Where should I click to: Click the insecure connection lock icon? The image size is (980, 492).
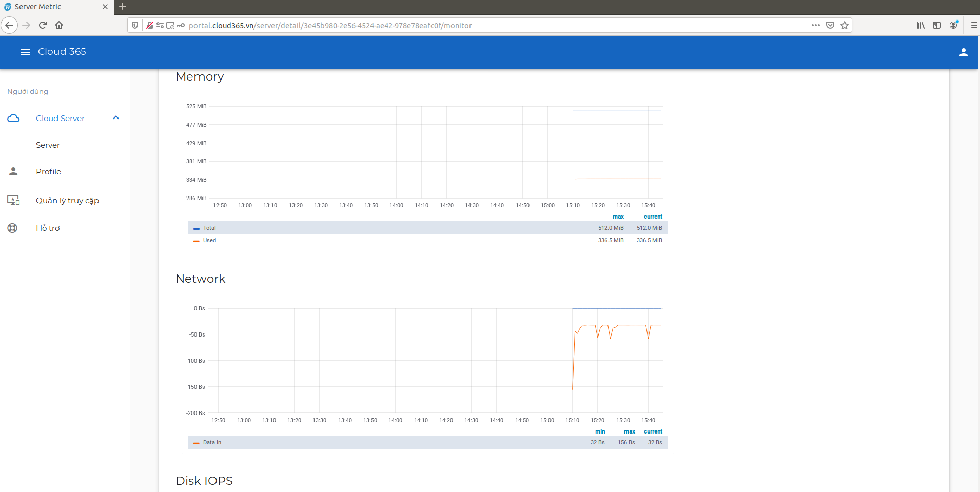tap(149, 25)
